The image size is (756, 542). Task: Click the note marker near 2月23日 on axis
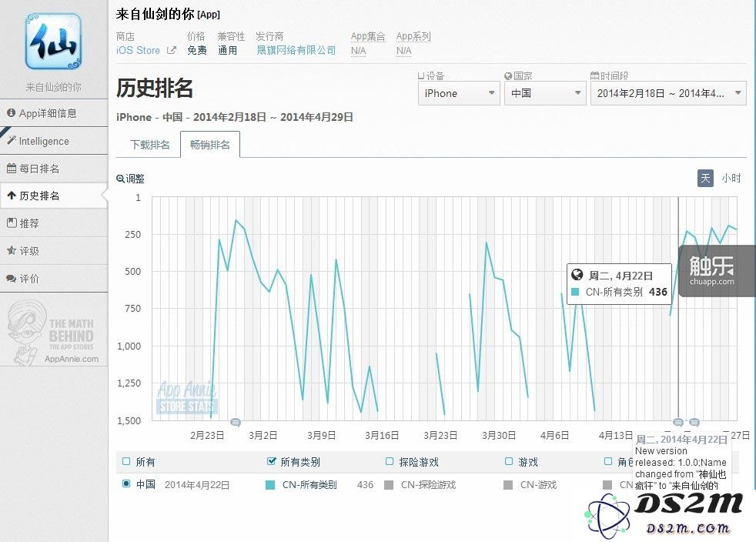[236, 423]
